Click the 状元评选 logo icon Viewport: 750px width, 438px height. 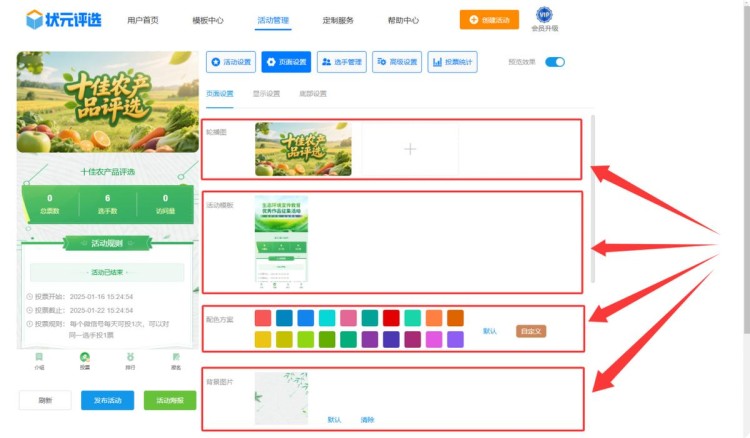coord(35,19)
